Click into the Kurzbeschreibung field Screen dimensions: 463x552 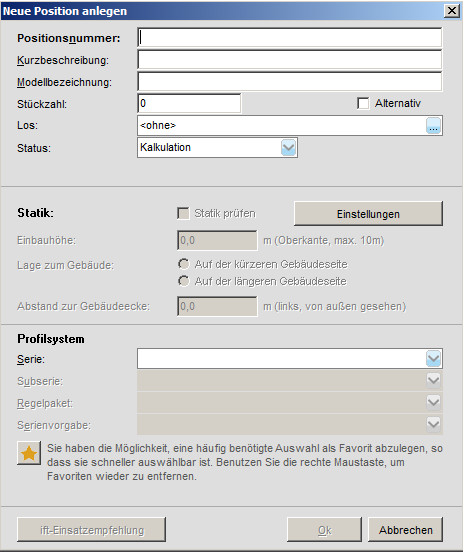tap(290, 59)
